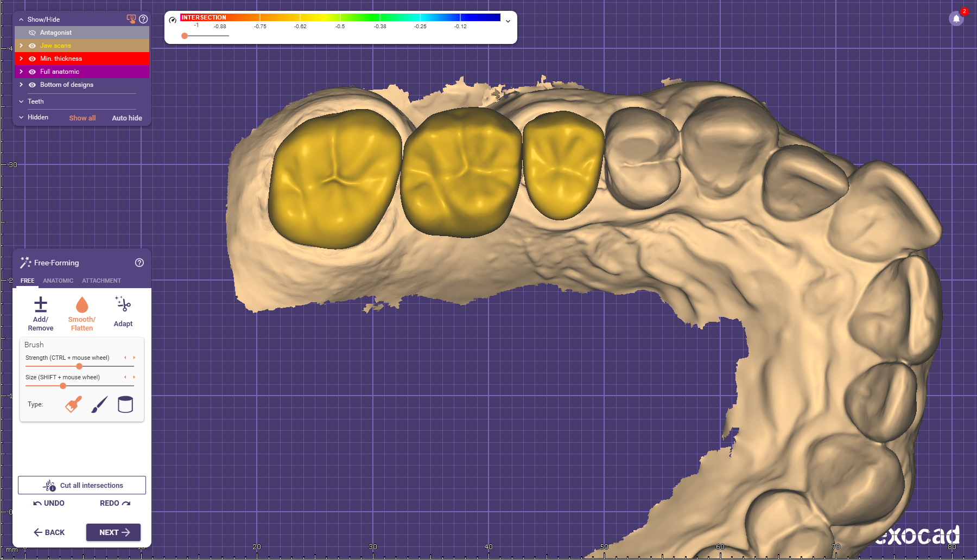Expand the Min. thickness group
This screenshot has height=560, width=977.
(x=21, y=59)
